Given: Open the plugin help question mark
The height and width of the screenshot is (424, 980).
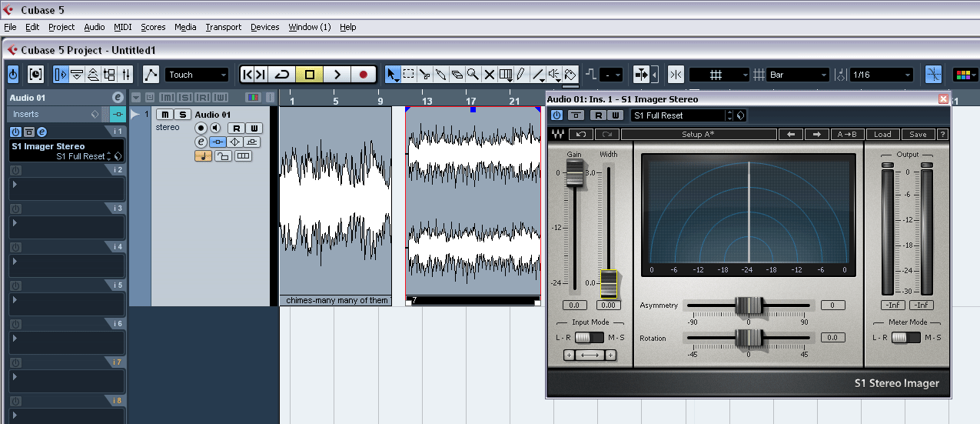Looking at the screenshot, I should coord(942,135).
